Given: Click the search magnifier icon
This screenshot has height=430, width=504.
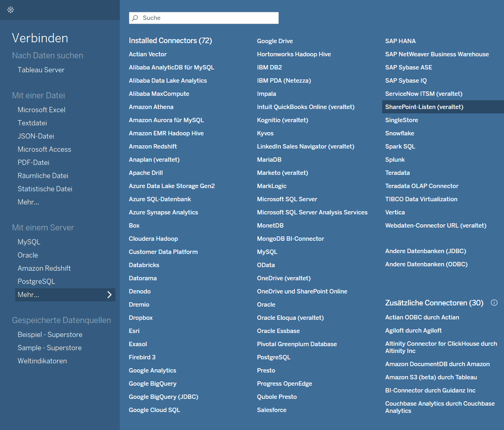Looking at the screenshot, I should click(x=135, y=18).
